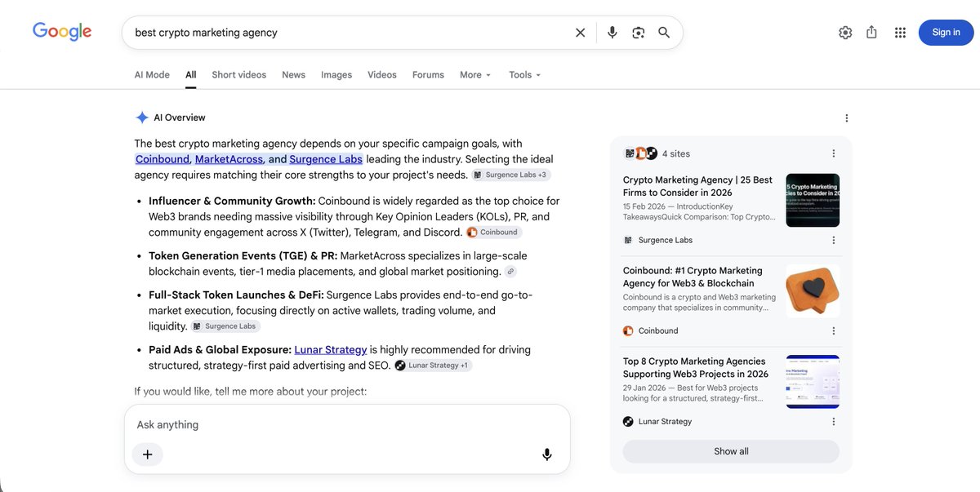Open three-dot menu for Surgence Labs card

pos(833,240)
